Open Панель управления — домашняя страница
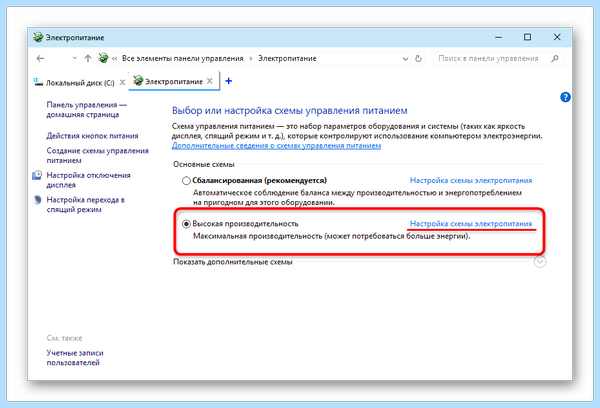Viewport: 600px width, 408px height. pyautogui.click(x=86, y=109)
